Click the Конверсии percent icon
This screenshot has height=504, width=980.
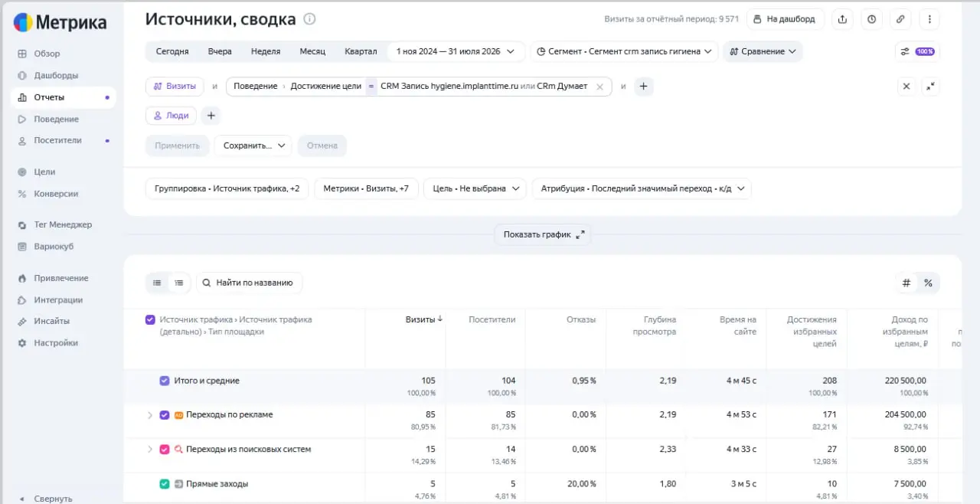click(x=22, y=194)
